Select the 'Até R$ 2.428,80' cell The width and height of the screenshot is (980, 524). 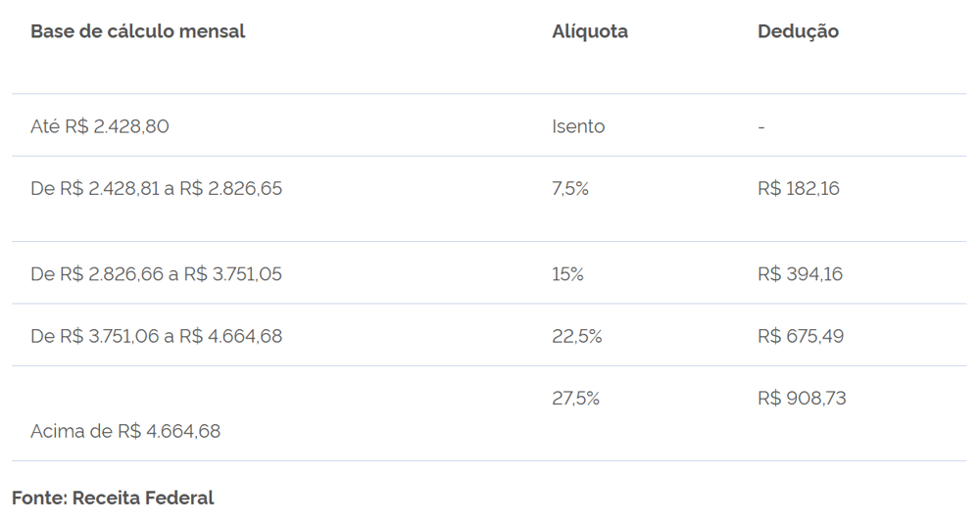tap(100, 126)
